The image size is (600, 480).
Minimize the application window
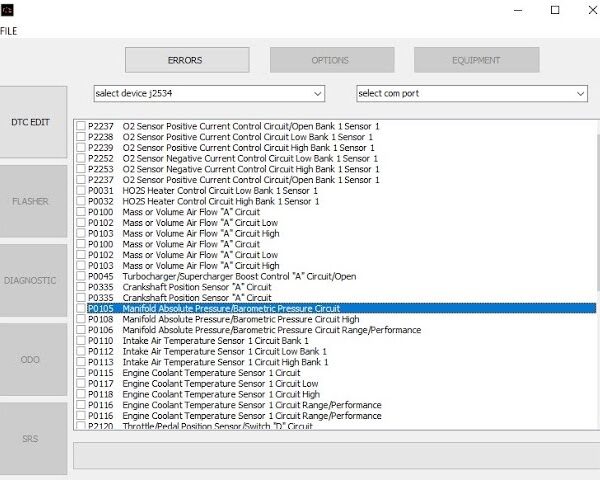[518, 10]
